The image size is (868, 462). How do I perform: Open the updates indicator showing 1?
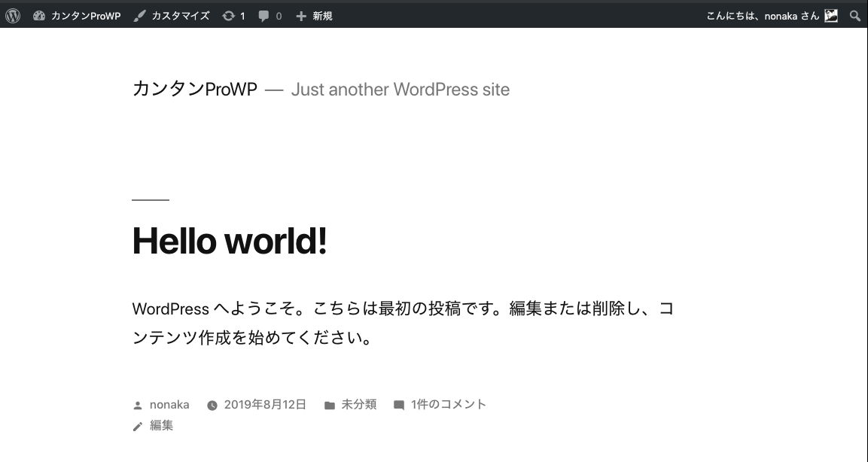(233, 16)
